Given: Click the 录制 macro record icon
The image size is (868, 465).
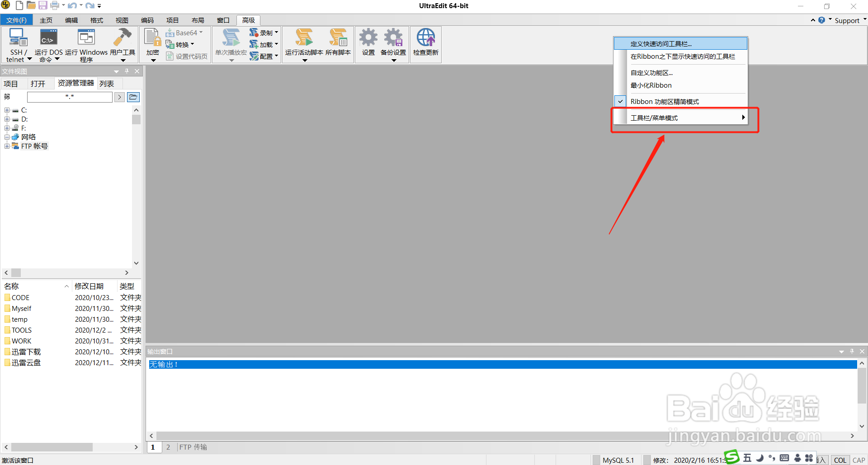Looking at the screenshot, I should 254,33.
